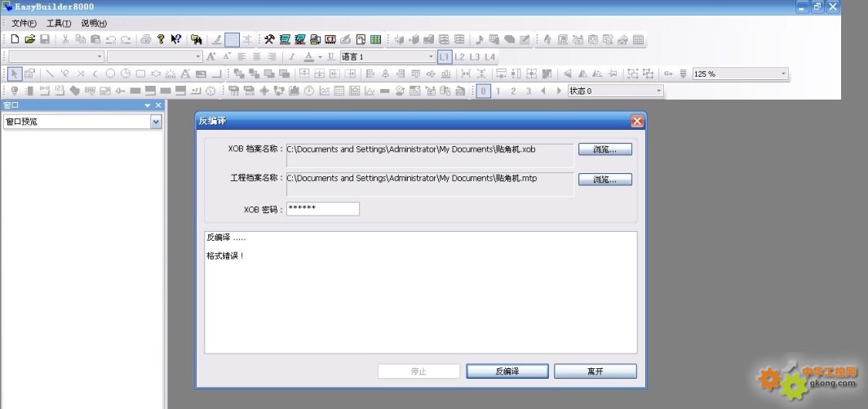This screenshot has width=868, height=409.
Task: Click the XOB 密码 password field
Action: [x=323, y=209]
